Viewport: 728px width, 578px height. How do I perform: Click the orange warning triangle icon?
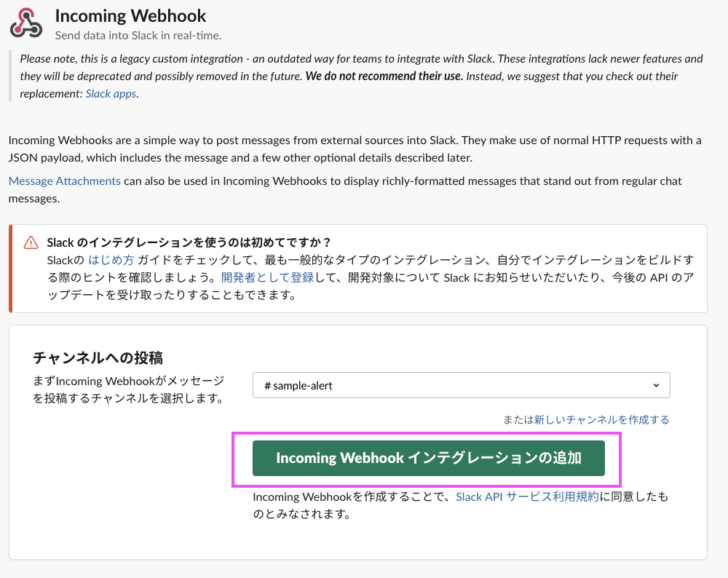tap(31, 242)
